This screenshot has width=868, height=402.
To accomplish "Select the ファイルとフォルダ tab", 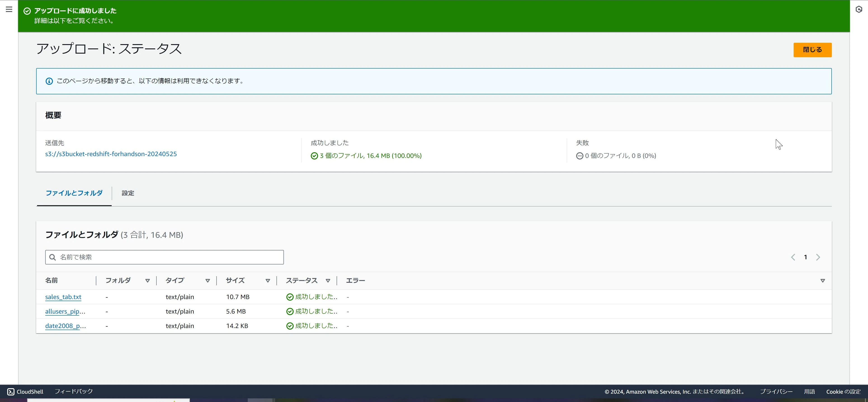I will [x=74, y=193].
